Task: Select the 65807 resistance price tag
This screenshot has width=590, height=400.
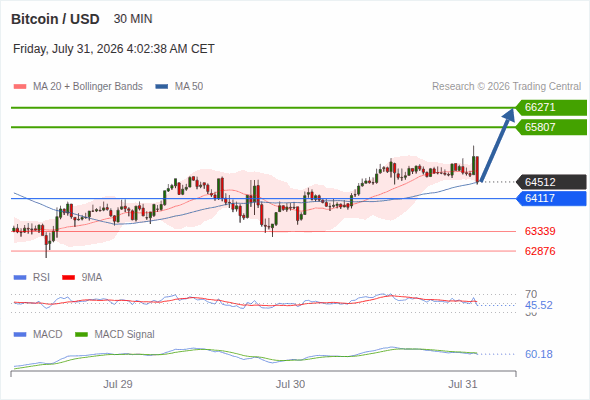Action: 551,127
